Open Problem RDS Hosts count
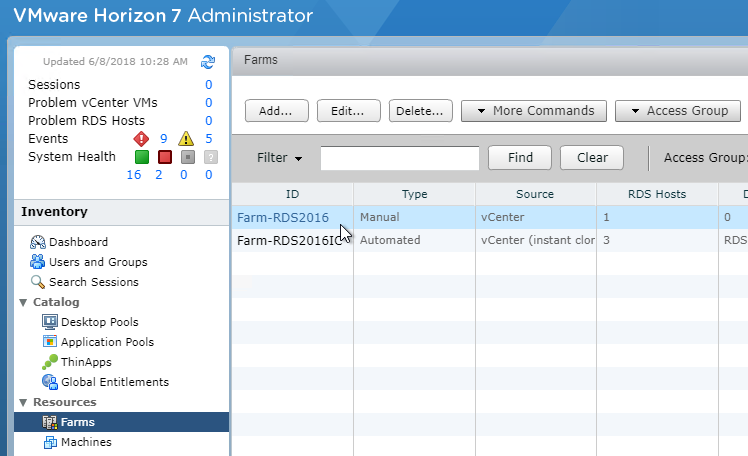The height and width of the screenshot is (456, 748). 208,121
